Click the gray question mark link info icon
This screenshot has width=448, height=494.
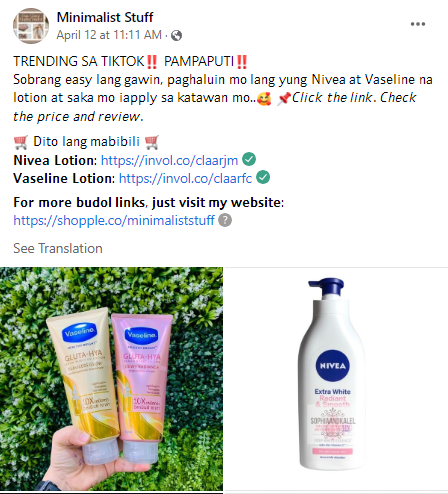[225, 220]
